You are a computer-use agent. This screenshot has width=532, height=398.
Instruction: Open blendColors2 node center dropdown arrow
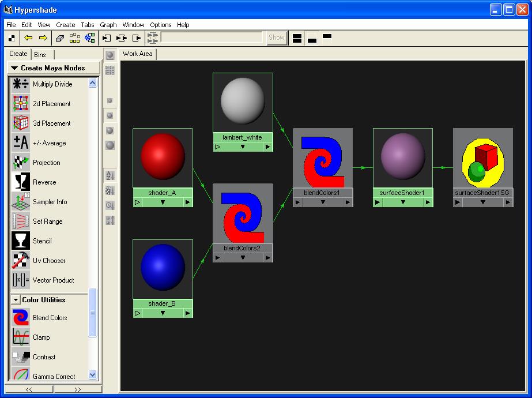(243, 258)
